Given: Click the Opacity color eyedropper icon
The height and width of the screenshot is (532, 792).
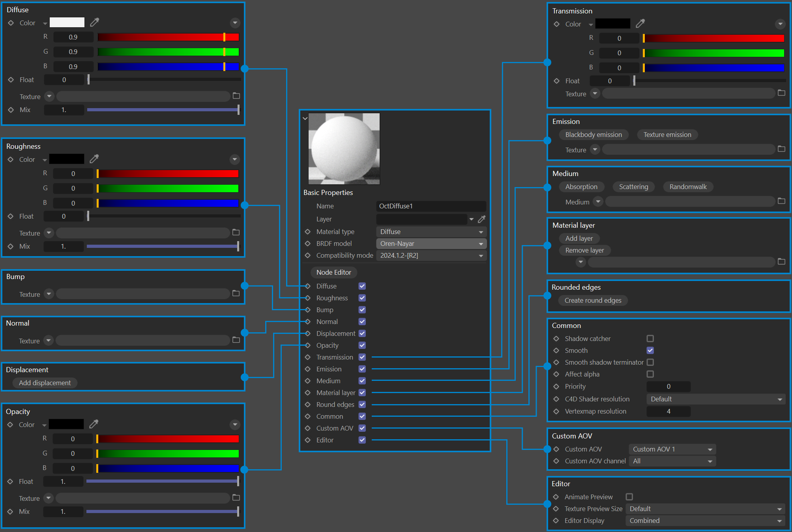Looking at the screenshot, I should click(94, 424).
